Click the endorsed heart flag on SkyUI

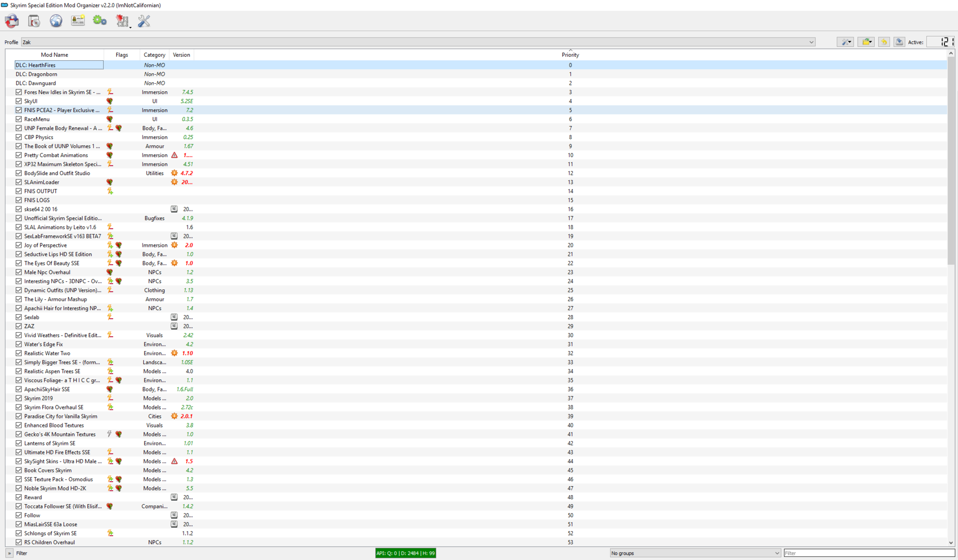[110, 101]
